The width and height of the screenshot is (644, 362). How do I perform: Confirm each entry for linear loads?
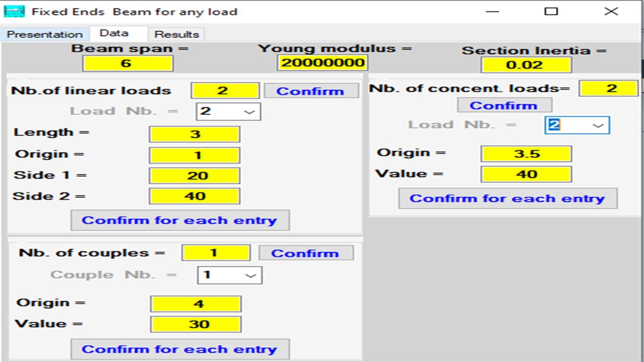[180, 220]
